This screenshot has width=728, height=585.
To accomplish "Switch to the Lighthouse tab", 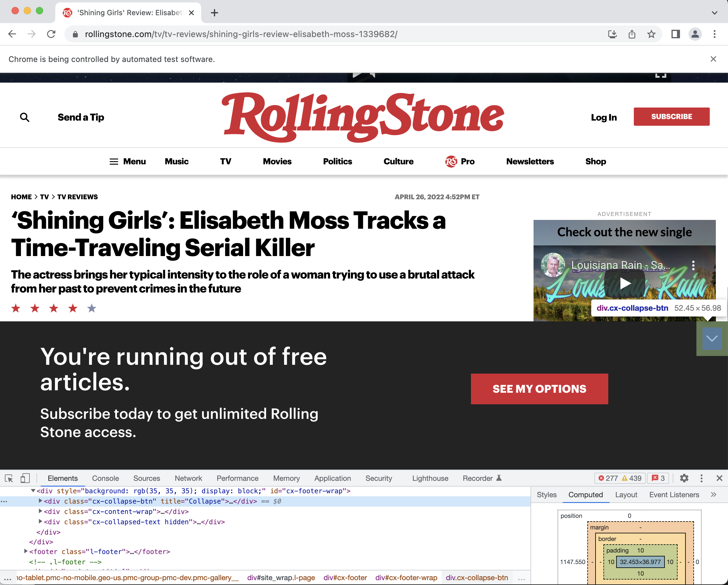I will (430, 478).
